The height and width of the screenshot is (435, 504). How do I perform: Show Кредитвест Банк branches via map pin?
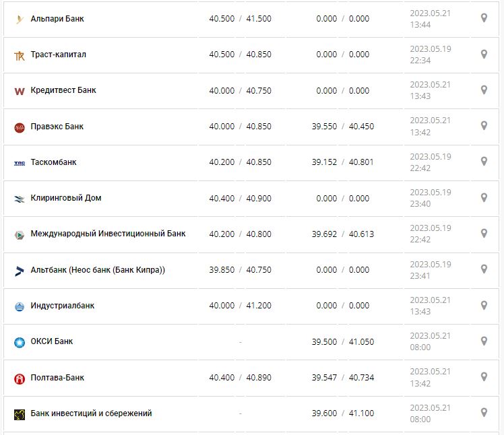483,90
